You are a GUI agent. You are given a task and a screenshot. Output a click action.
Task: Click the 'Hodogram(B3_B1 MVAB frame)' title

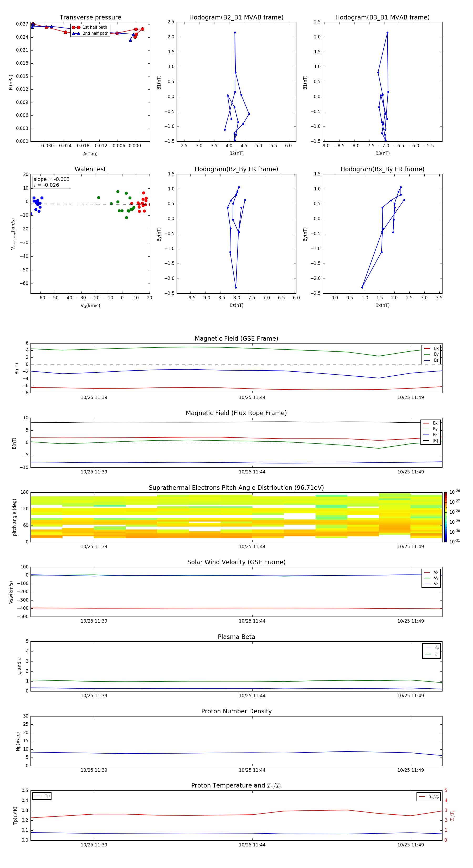[382, 18]
